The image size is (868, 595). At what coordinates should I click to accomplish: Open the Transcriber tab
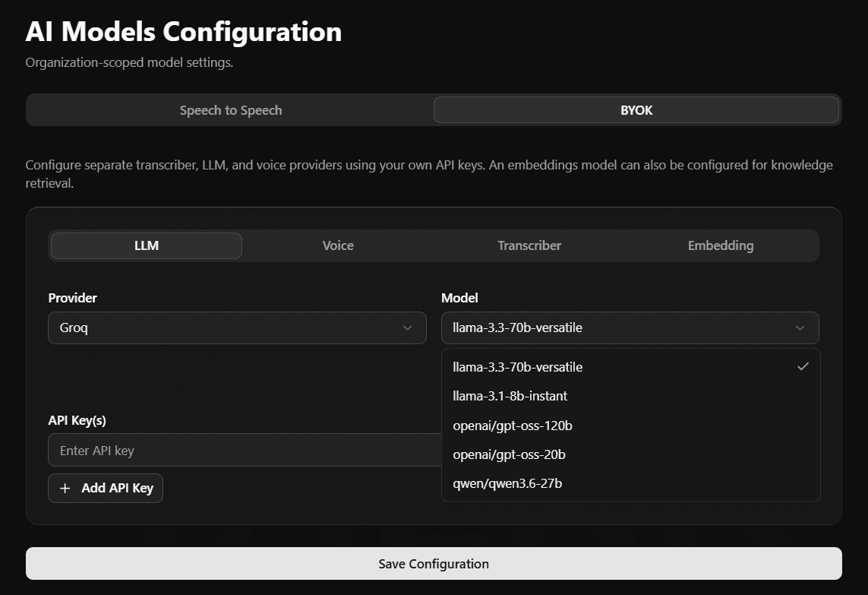pos(529,245)
